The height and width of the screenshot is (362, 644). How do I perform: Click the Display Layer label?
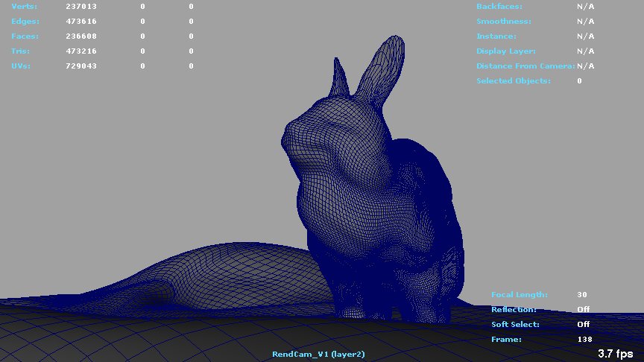[506, 51]
